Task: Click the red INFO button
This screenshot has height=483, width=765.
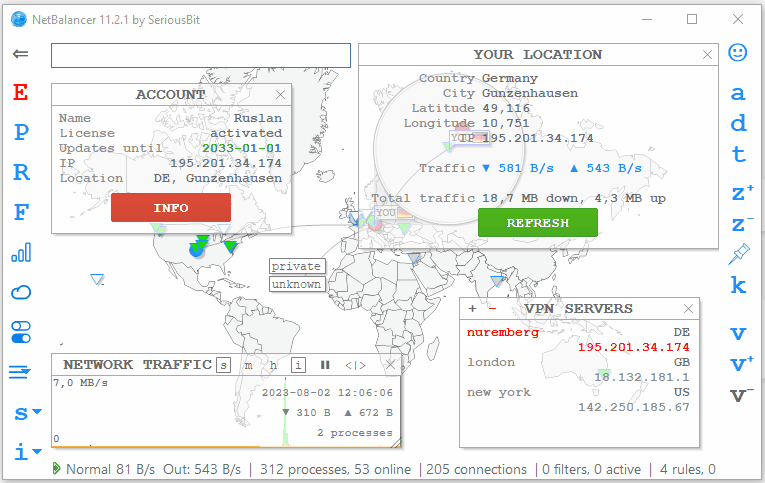Action: tap(171, 208)
